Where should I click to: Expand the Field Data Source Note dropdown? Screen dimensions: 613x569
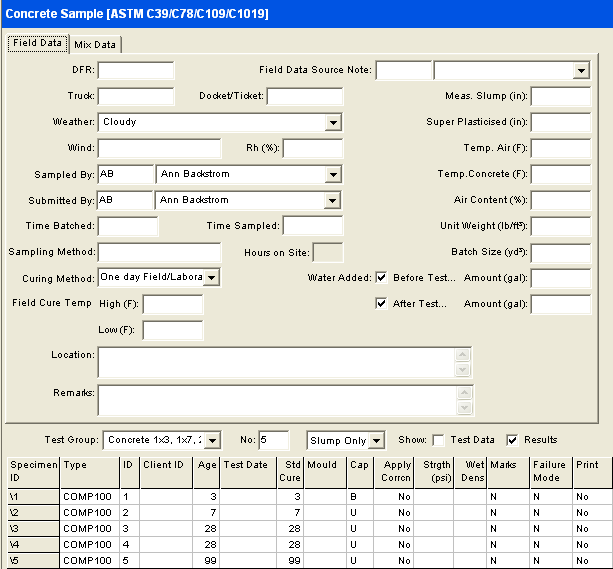581,70
